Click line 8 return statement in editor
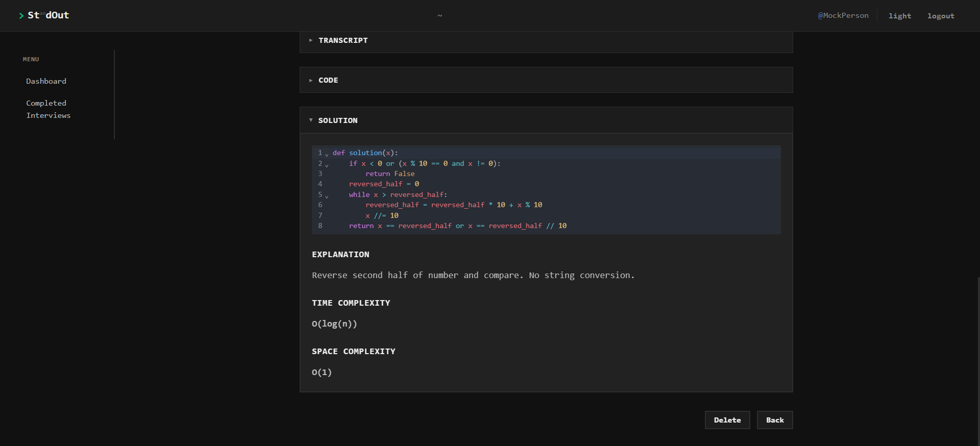This screenshot has height=446, width=980. click(x=458, y=226)
